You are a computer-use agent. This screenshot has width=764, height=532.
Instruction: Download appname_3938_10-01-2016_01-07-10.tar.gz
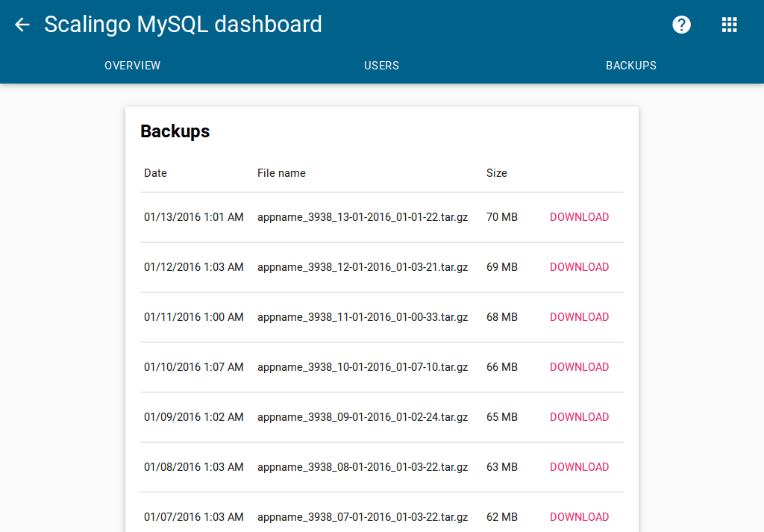click(x=579, y=367)
